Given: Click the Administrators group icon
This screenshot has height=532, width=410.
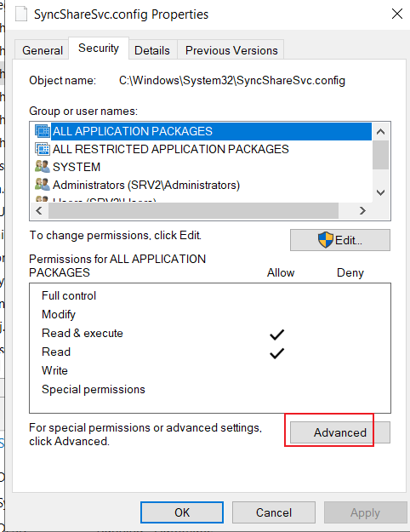Looking at the screenshot, I should pyautogui.click(x=43, y=184).
